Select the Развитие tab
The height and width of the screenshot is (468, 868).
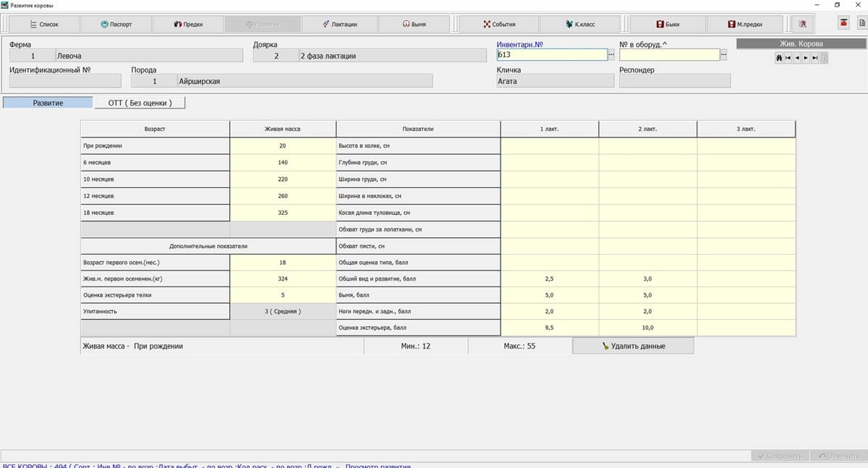48,103
